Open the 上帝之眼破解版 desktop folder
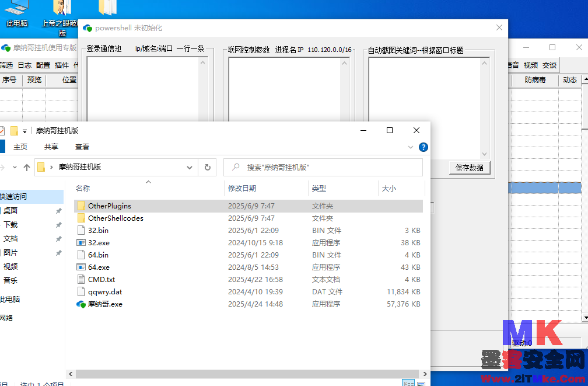The width and height of the screenshot is (588, 386). 61,19
